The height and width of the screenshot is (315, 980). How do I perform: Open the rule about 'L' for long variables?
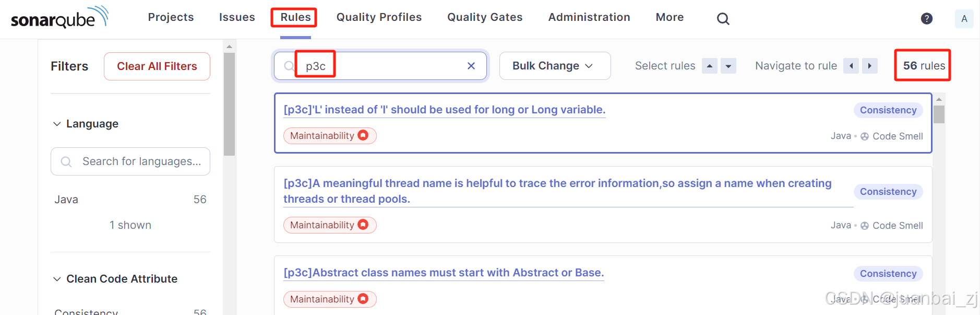tap(444, 110)
